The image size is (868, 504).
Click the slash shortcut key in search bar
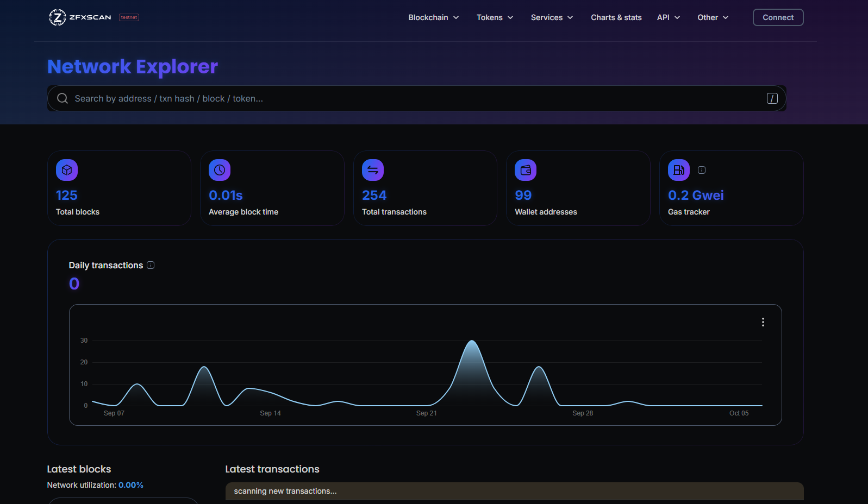pos(772,98)
